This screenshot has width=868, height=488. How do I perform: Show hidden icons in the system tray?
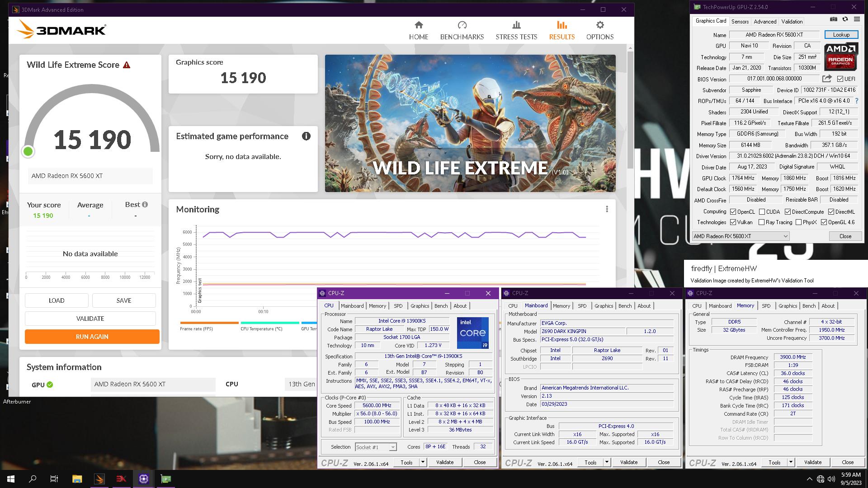809,479
